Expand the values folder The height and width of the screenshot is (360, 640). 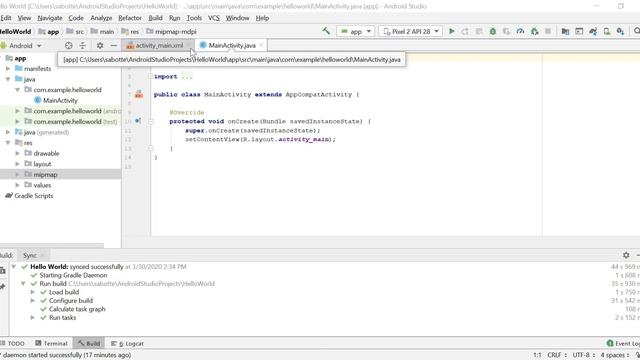click(18, 185)
